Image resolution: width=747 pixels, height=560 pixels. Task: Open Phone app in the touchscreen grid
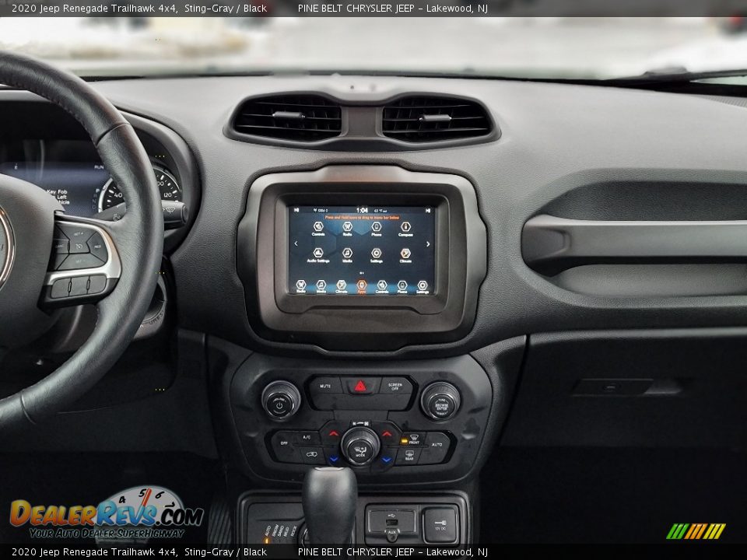[377, 228]
